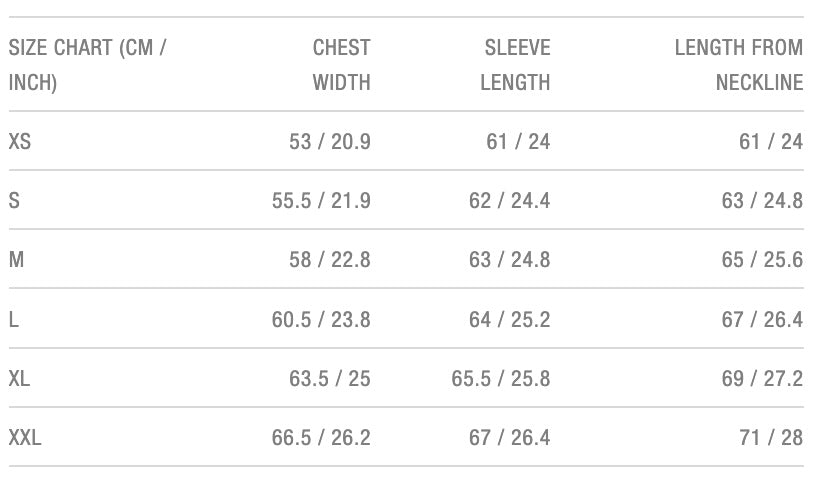Click the M sleeve length 63 / 24.8
822x486 pixels.
(509, 260)
